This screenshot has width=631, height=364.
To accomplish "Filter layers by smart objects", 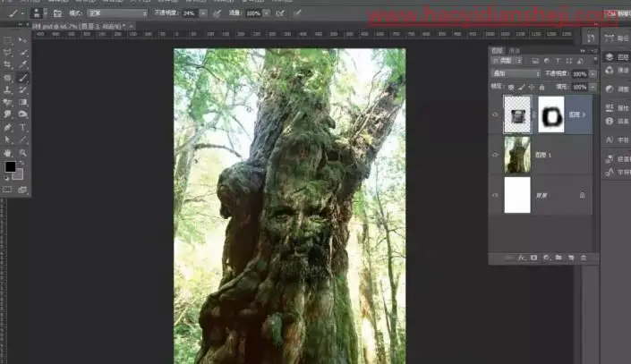I will [x=580, y=61].
